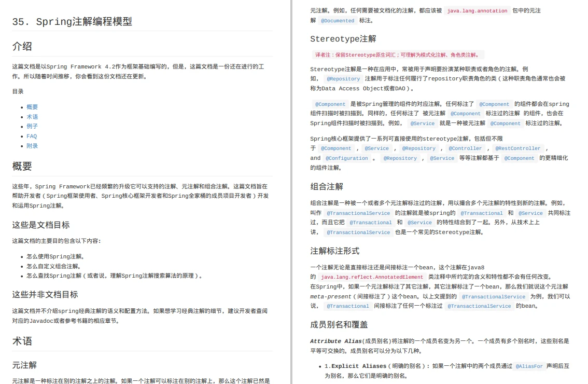
Task: Click the @Configuration code tag
Action: [x=347, y=158]
